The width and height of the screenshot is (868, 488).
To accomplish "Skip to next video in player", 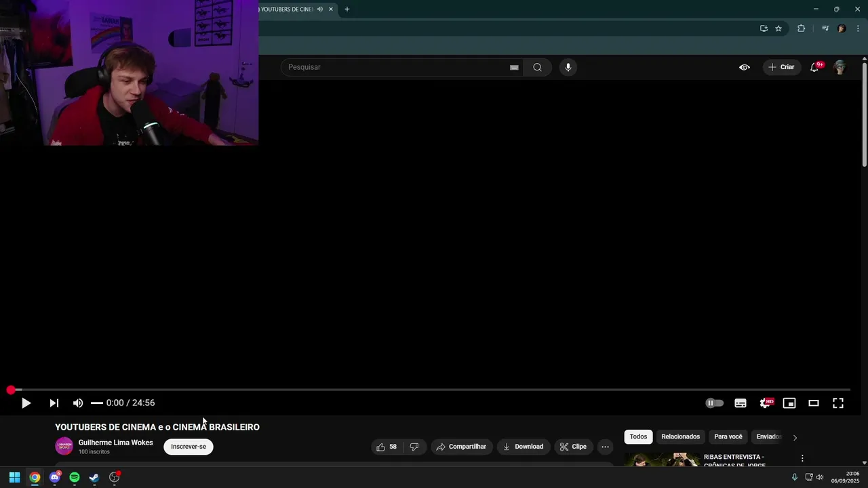I will (54, 403).
